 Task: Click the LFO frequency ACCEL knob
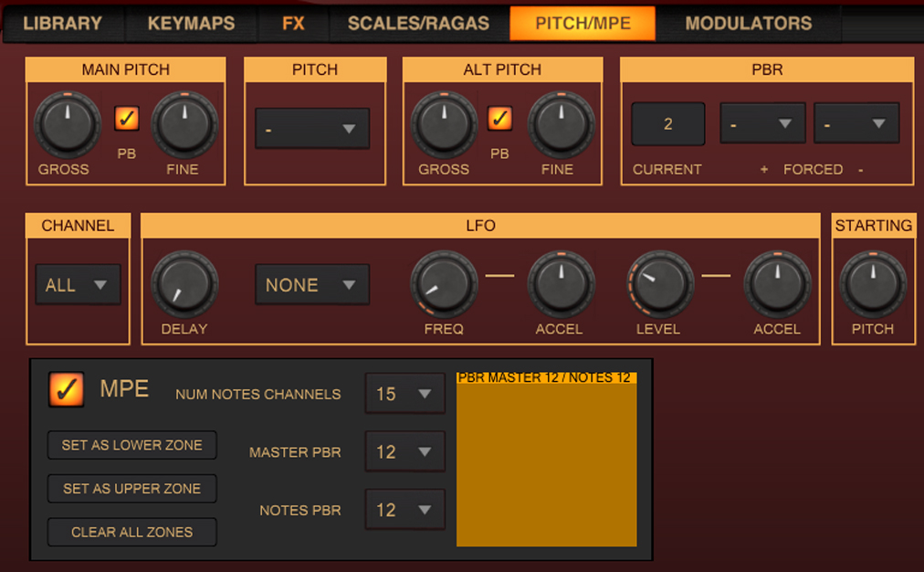coord(561,284)
